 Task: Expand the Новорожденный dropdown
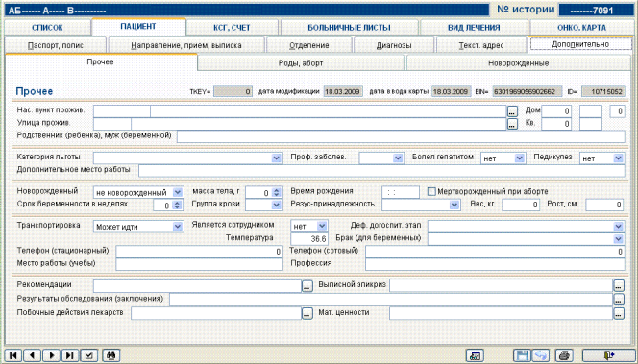click(x=178, y=192)
